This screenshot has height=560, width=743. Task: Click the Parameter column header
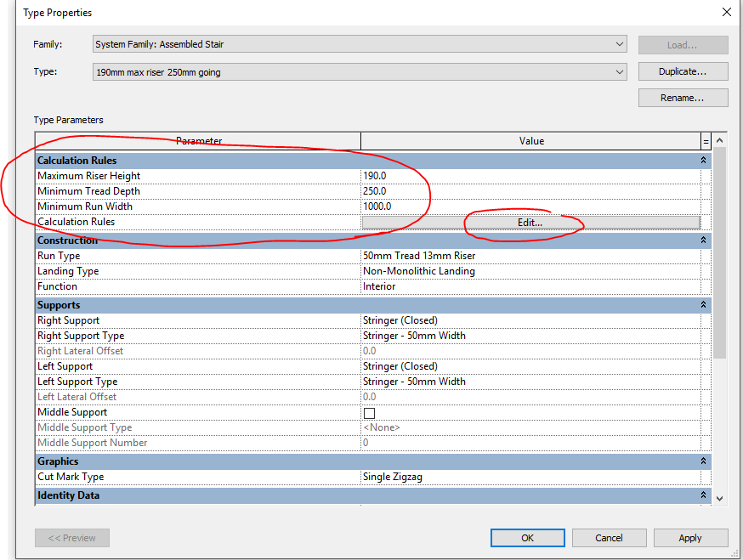point(199,141)
